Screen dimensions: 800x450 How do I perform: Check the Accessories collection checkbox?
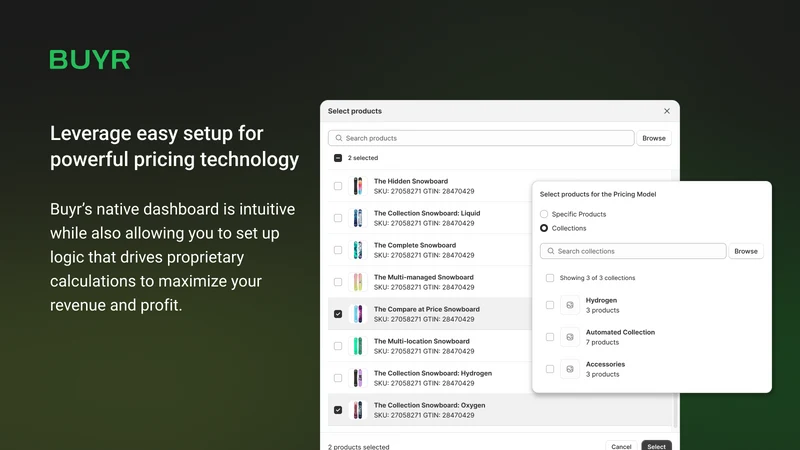click(549, 369)
